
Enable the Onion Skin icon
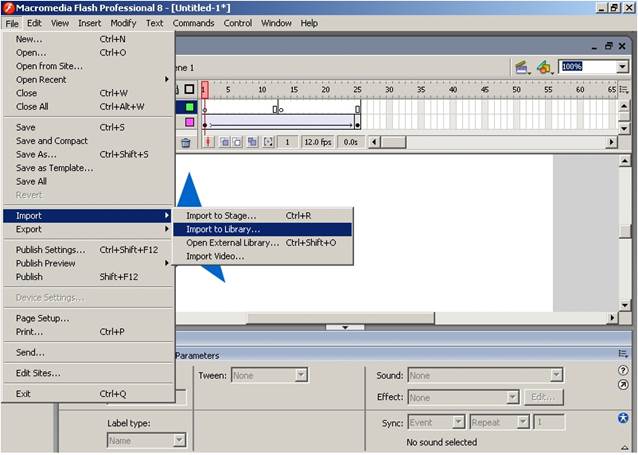(225, 142)
